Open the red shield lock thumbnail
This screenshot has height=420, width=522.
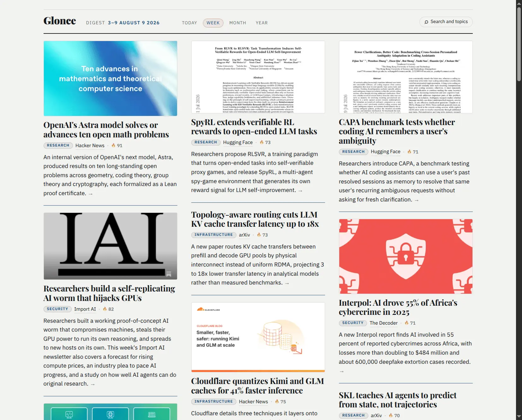coord(406,256)
